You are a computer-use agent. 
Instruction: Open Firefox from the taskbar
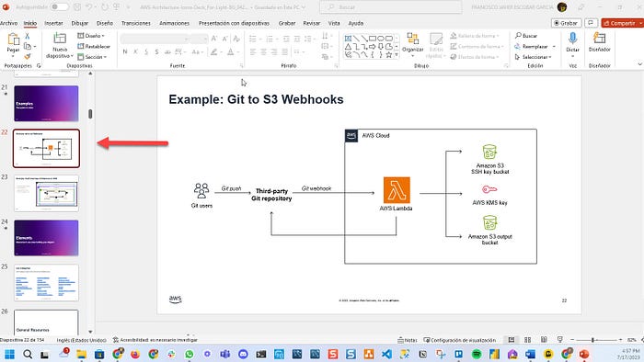point(135,354)
